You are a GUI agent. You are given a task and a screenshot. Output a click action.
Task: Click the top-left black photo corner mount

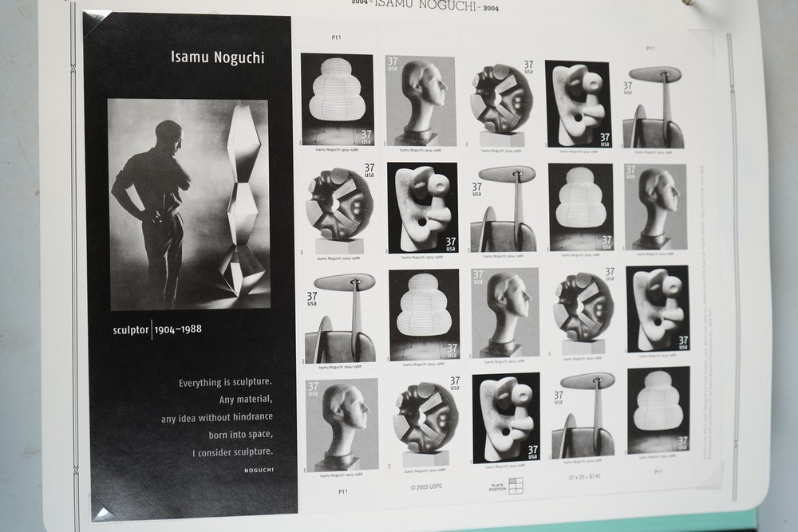(x=98, y=22)
